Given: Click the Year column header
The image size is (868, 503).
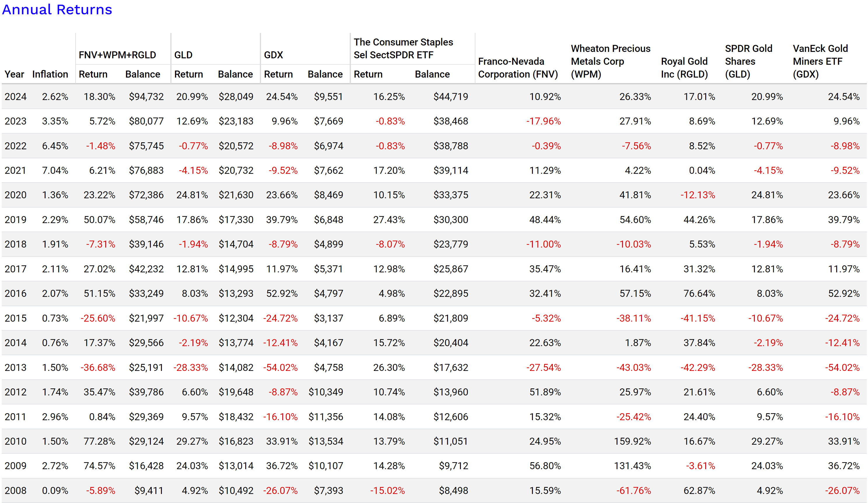Looking at the screenshot, I should pyautogui.click(x=14, y=74).
